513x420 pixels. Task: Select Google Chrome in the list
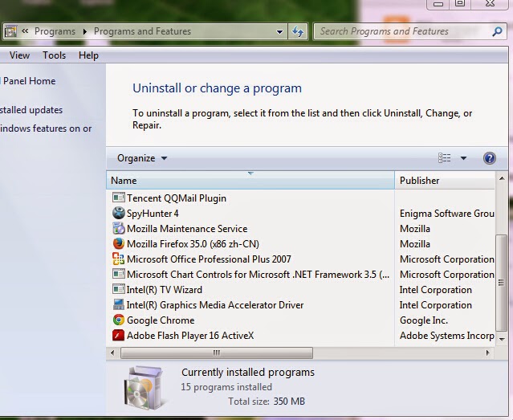[161, 320]
